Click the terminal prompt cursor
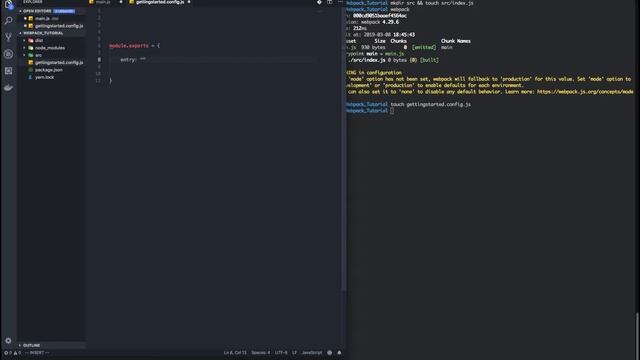Screen dimensions: 640x360 (392, 111)
